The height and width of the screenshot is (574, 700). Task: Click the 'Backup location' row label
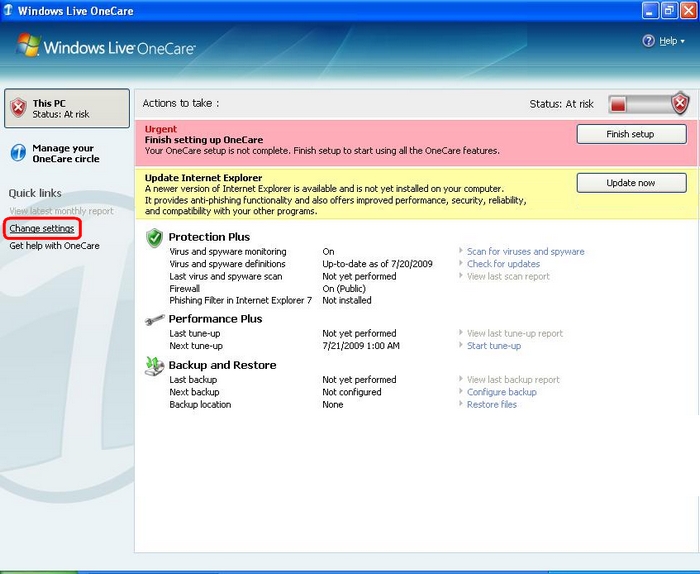(x=200, y=404)
